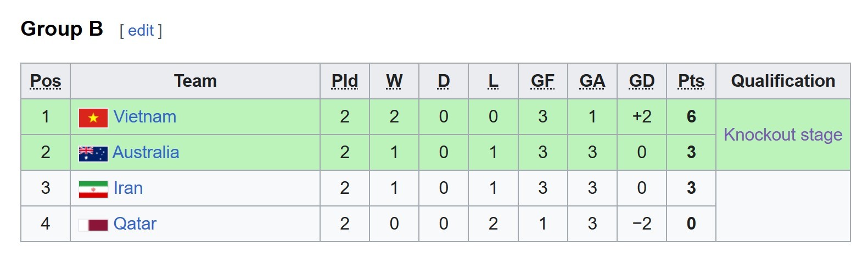Click the GA column header
The height and width of the screenshot is (257, 868).
(592, 81)
